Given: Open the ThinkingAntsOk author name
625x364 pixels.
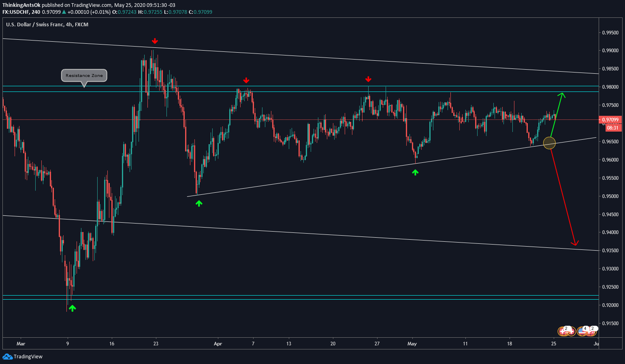Looking at the screenshot, I should coord(21,5).
